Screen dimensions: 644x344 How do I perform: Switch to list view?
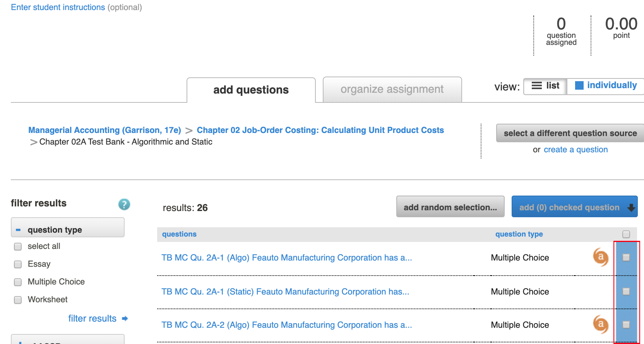pos(545,86)
